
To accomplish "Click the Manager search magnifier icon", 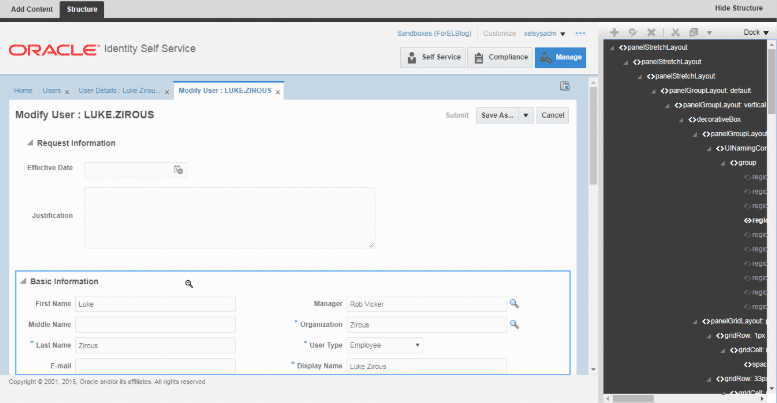I will pyautogui.click(x=514, y=303).
